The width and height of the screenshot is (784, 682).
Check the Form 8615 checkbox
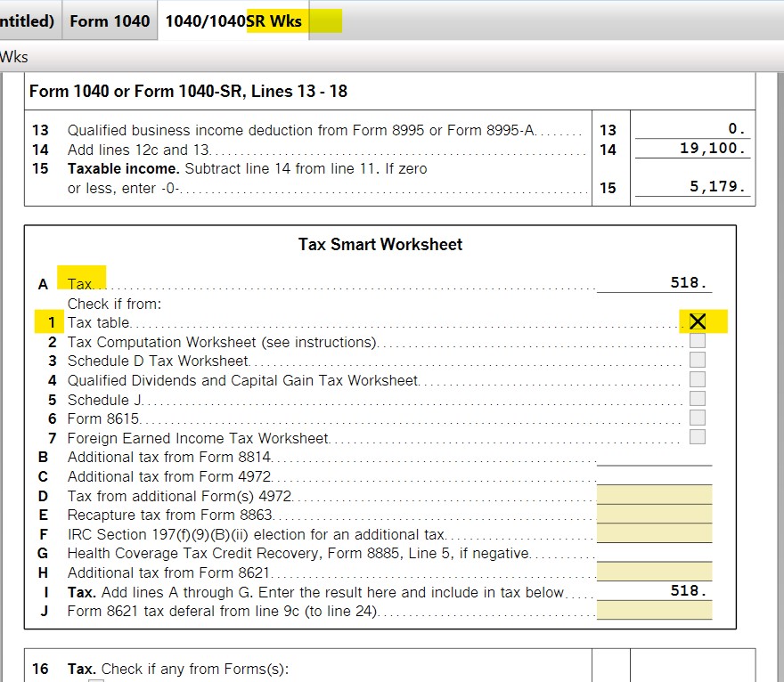(x=698, y=418)
